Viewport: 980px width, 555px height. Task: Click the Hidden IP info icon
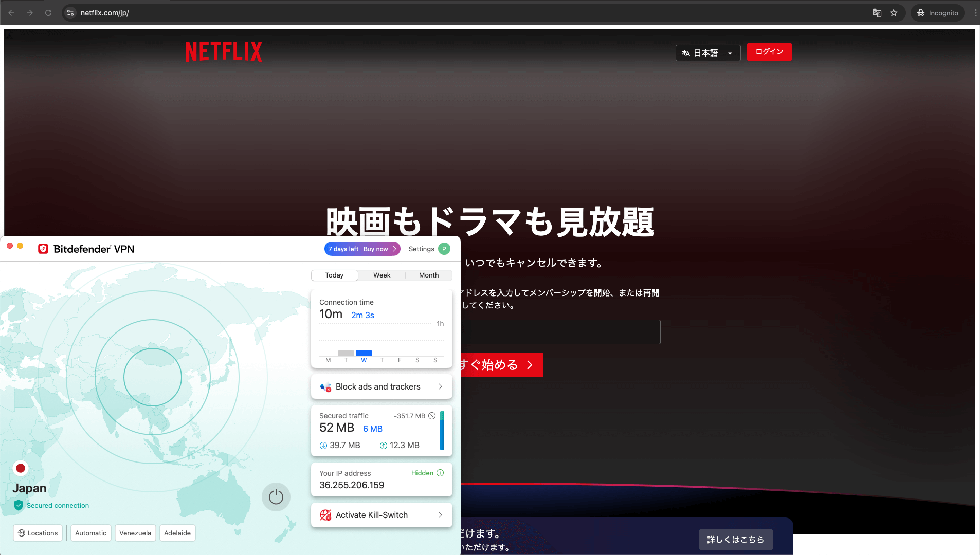click(440, 473)
